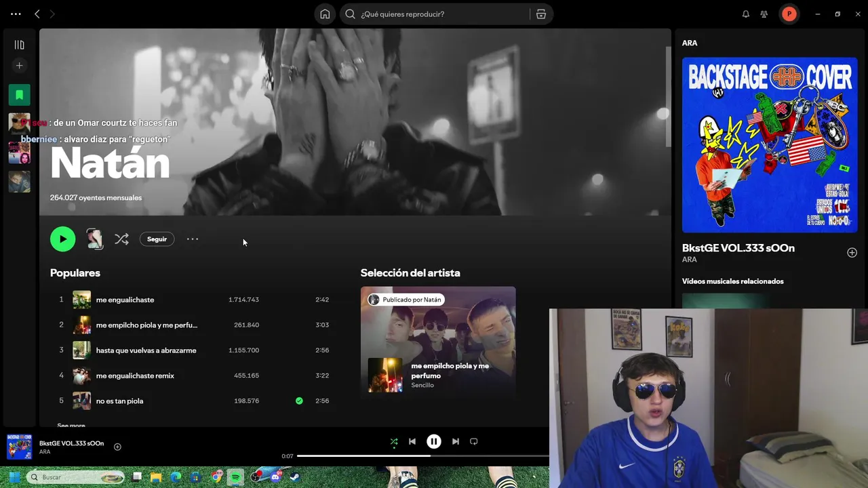Viewport: 868px width, 488px height.
Task: Create a new playlist with plus icon
Action: point(19,66)
